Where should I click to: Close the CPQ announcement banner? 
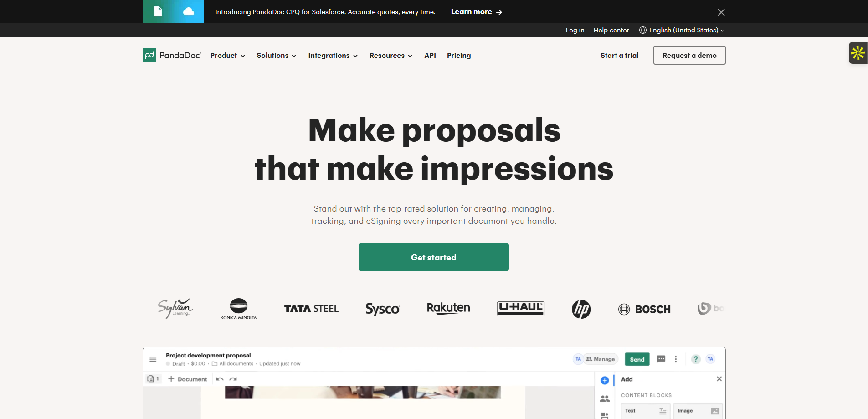pyautogui.click(x=721, y=12)
